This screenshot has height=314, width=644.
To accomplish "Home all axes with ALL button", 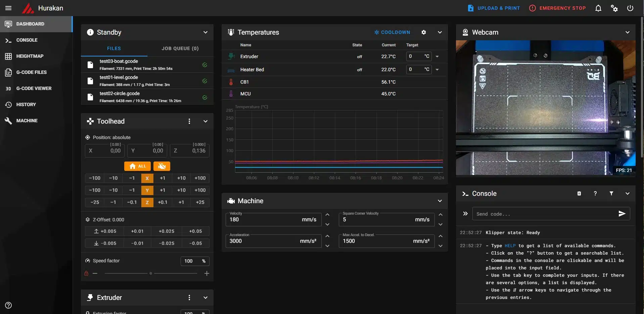I will [x=138, y=166].
